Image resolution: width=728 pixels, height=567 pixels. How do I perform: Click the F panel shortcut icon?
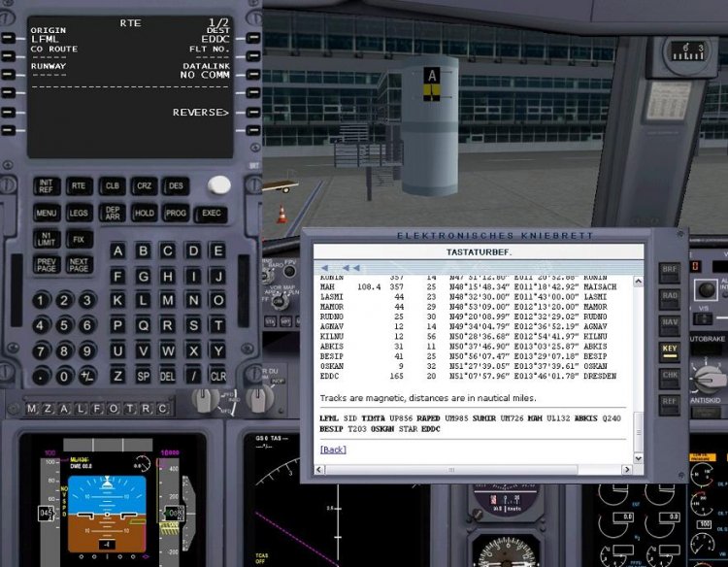(96, 409)
